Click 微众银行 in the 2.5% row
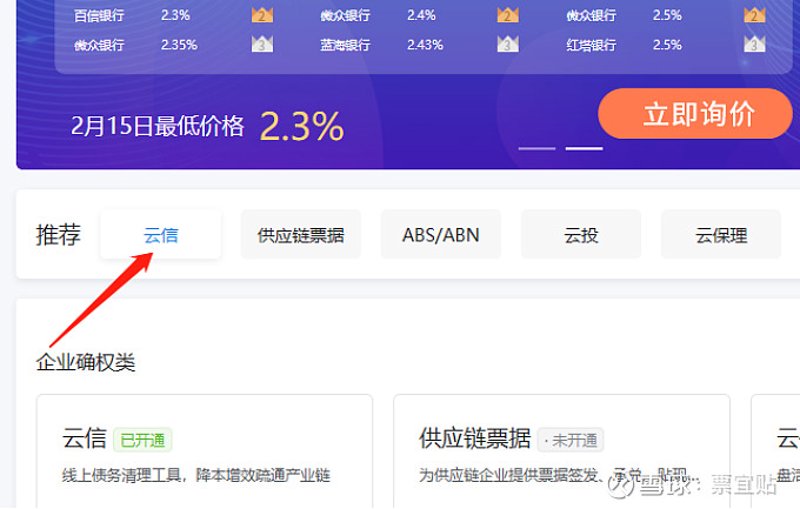The width and height of the screenshot is (800, 509). 591,16
